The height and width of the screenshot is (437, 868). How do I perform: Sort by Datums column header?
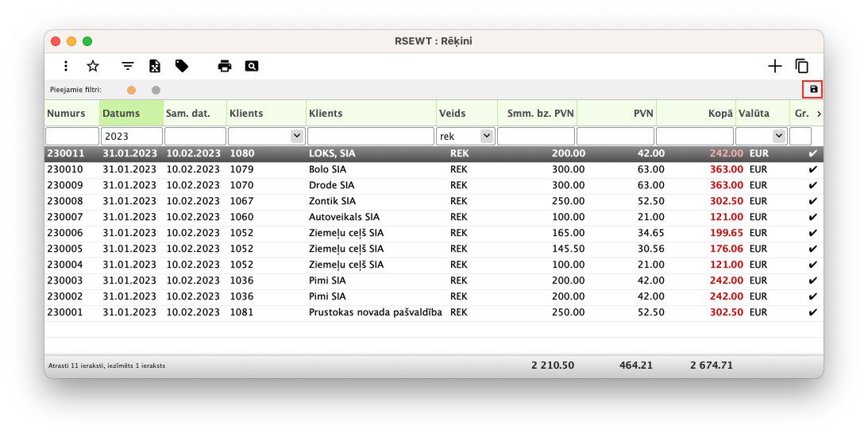(131, 113)
